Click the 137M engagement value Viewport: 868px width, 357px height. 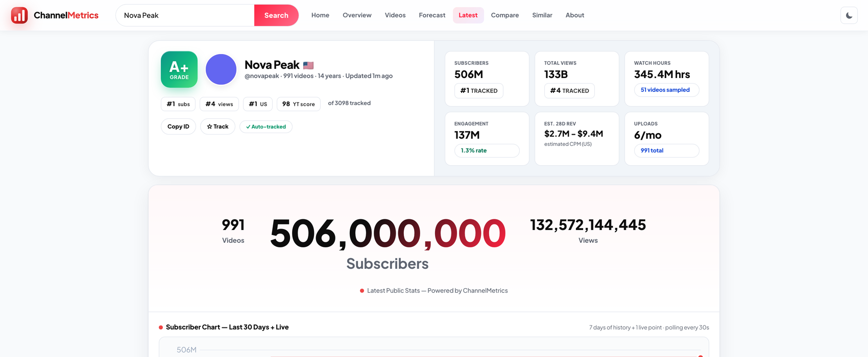467,135
